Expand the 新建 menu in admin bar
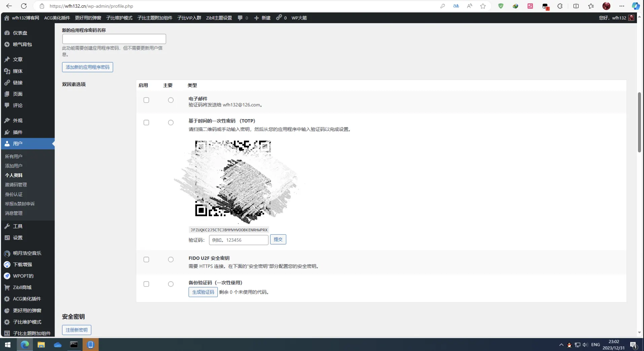Screen dimensions: 644x351 (x=263, y=18)
